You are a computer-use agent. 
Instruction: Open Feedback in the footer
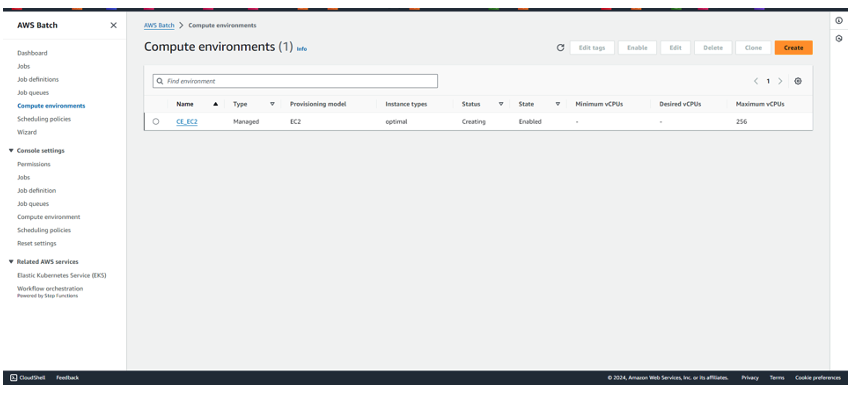68,378
